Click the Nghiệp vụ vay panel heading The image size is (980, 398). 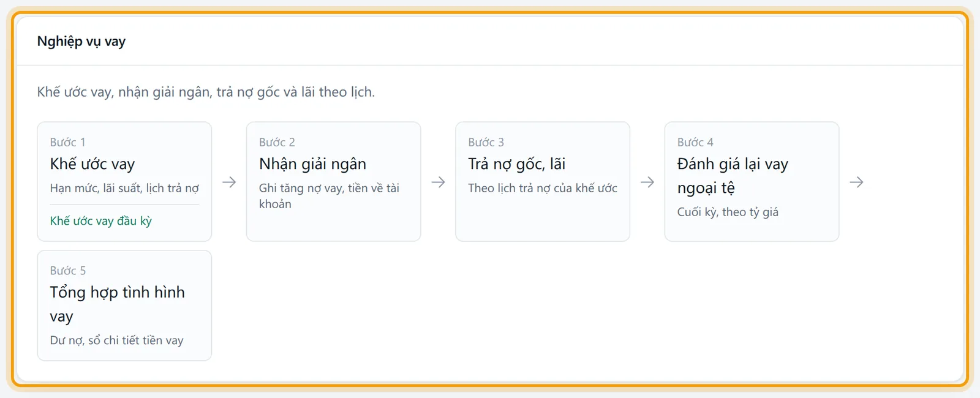(x=81, y=41)
